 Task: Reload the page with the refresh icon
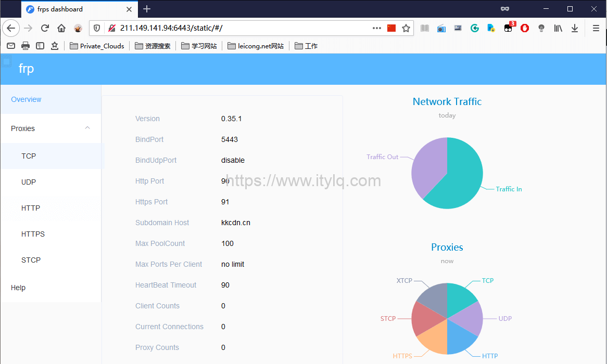pyautogui.click(x=45, y=28)
